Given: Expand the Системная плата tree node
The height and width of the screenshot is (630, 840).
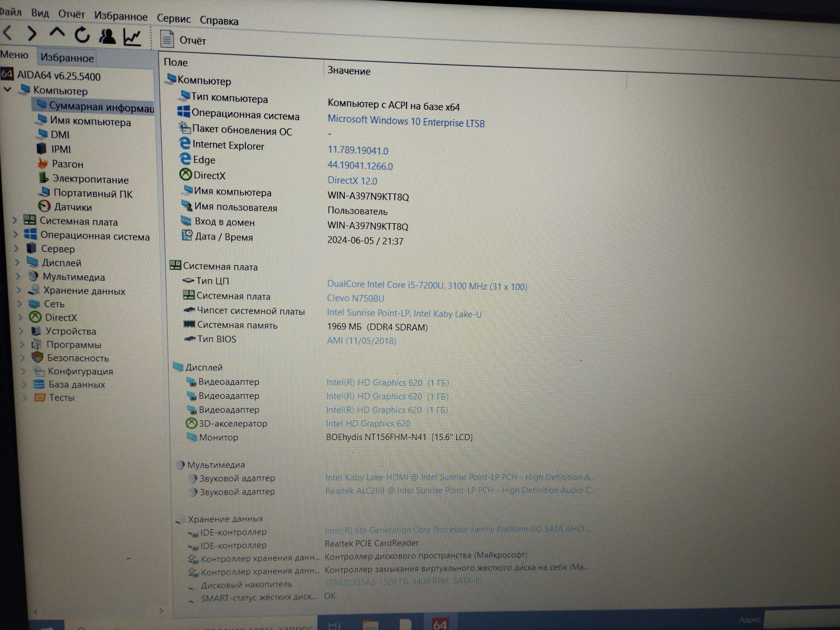Looking at the screenshot, I should pyautogui.click(x=15, y=220).
